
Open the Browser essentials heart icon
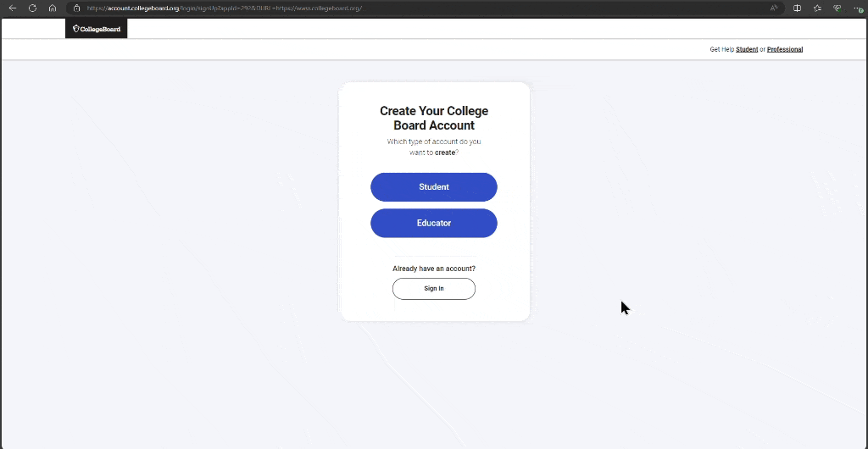coord(837,8)
